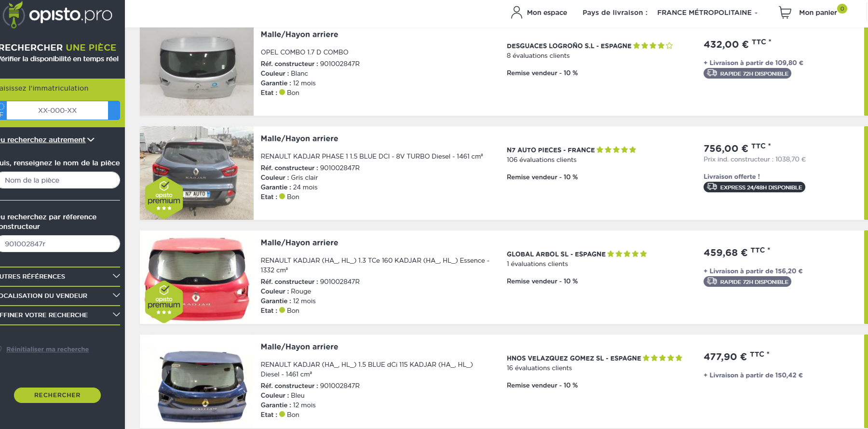
Task: Click the Rechercher button
Action: click(57, 395)
